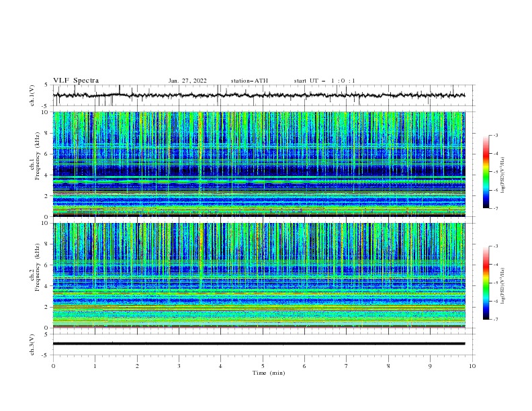Screen dimensions: 532x411
Task: Click the "Time (min)" axis label
Action: (269, 373)
